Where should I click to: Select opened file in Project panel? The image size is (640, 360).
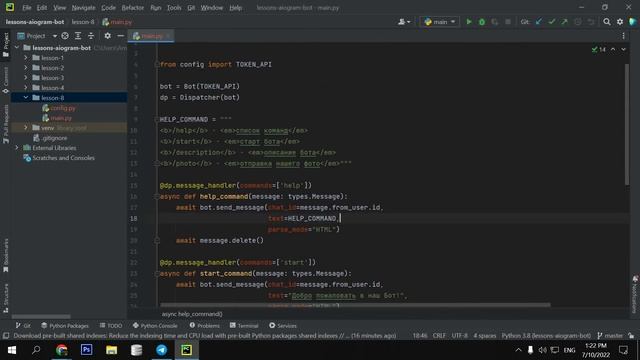(x=65, y=36)
